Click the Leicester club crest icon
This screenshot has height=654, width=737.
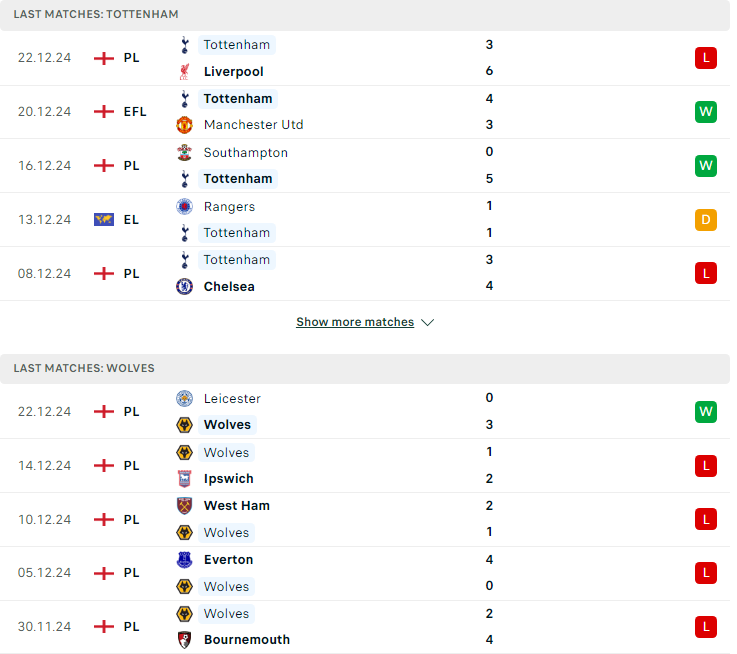point(184,398)
